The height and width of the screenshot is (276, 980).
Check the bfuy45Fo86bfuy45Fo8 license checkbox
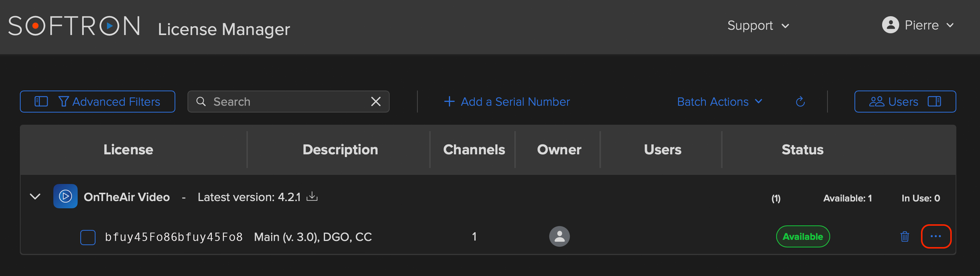88,237
